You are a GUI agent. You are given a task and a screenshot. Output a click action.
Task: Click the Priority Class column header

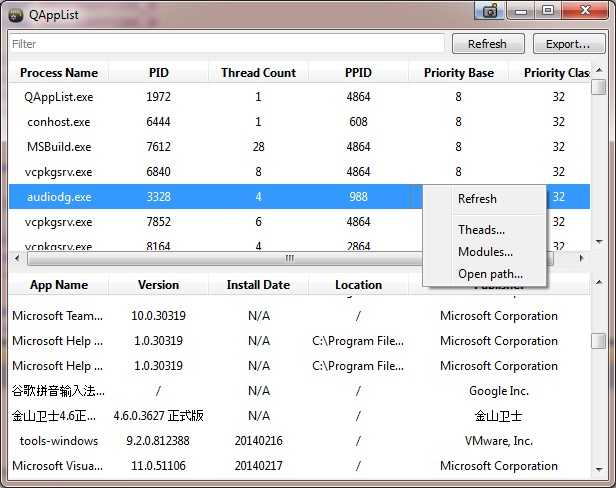(550, 73)
